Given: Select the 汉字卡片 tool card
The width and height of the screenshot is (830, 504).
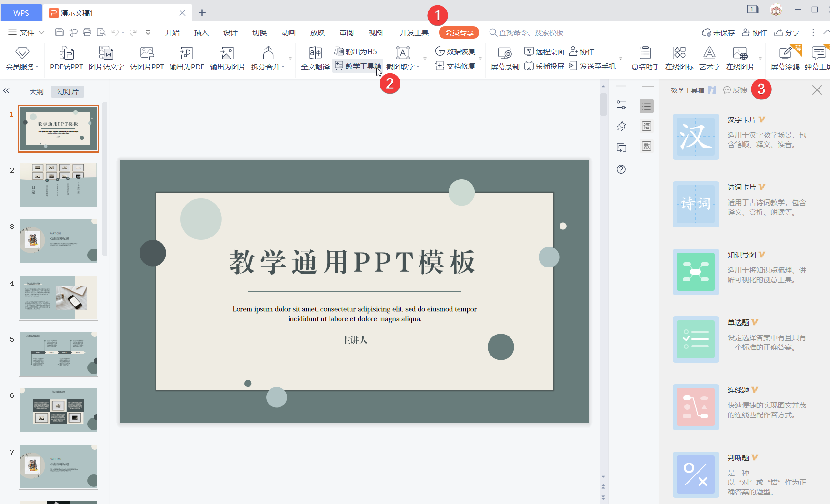Looking at the screenshot, I should point(740,137).
